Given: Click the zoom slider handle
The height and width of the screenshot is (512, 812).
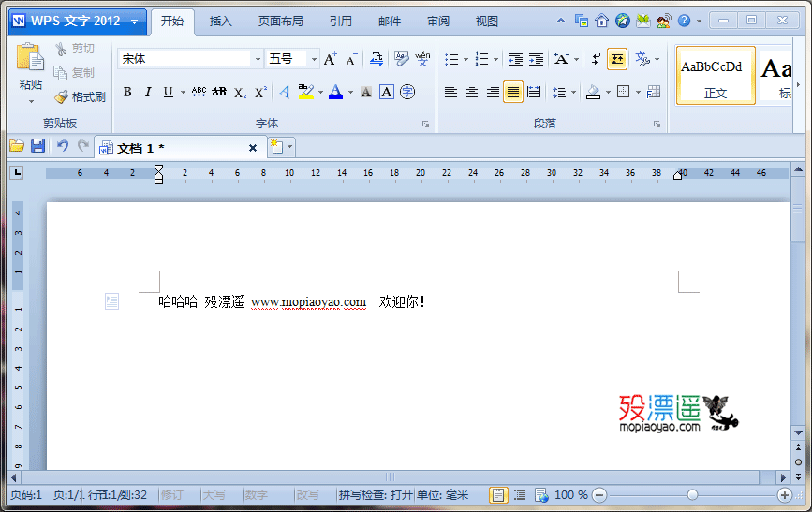Looking at the screenshot, I should (692, 495).
